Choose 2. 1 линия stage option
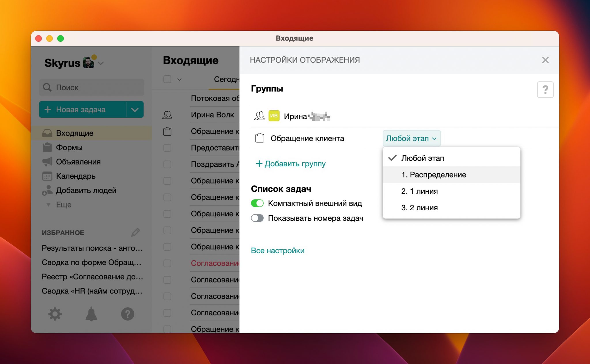The image size is (590, 364). point(451,191)
